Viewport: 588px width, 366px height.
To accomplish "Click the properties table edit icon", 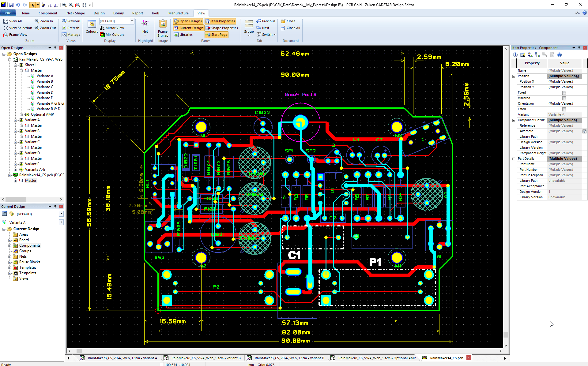I will [x=523, y=55].
